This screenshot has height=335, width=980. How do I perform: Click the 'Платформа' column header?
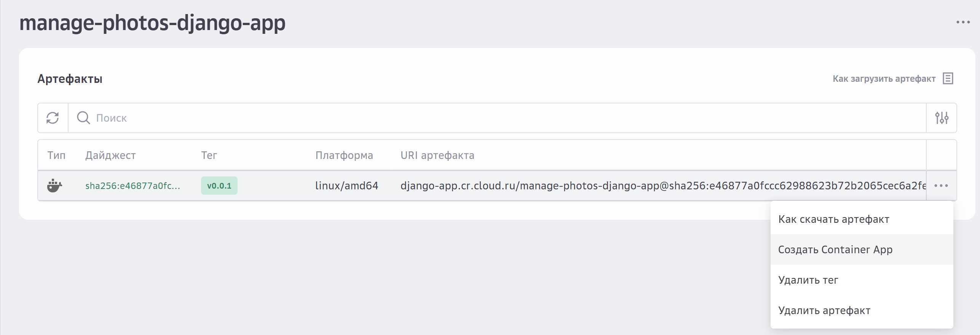344,155
